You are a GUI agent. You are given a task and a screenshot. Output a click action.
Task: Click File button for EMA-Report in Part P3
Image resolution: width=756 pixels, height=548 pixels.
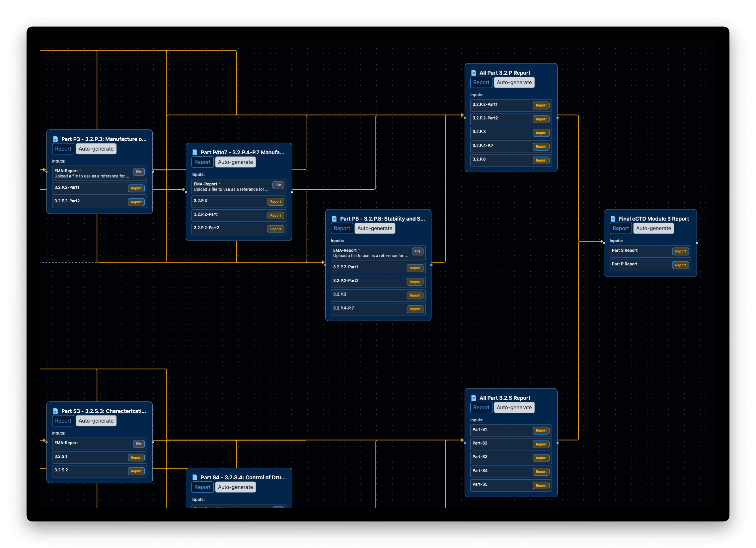point(139,172)
